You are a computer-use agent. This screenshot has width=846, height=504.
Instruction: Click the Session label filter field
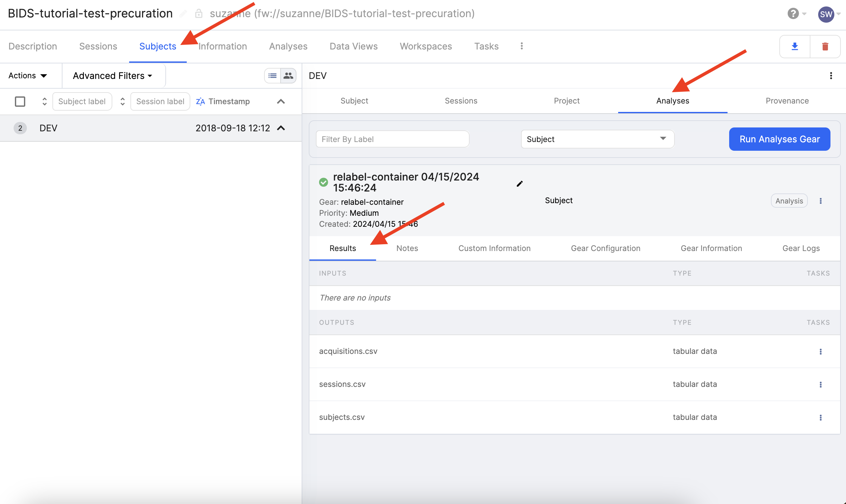pos(161,101)
